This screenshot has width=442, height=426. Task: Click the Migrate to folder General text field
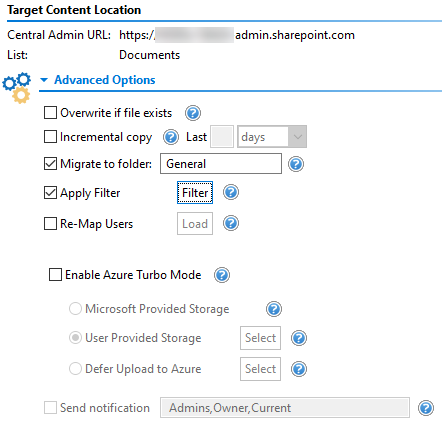pos(221,164)
